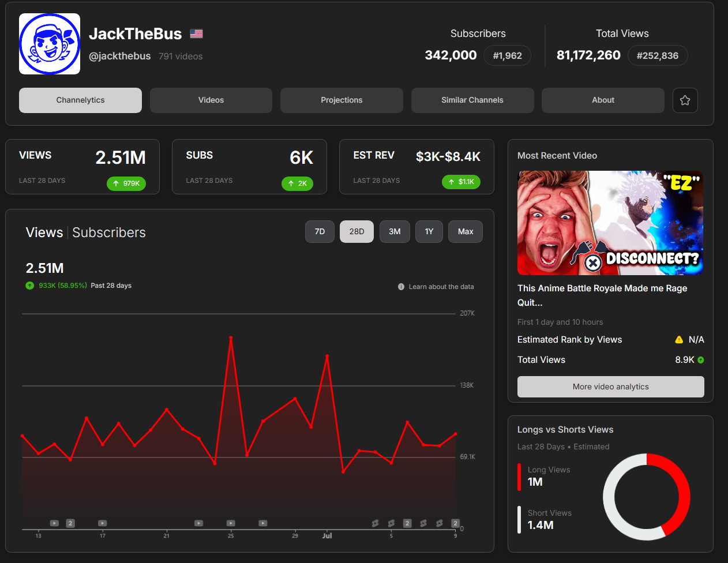Select the 1Y time range
728x563 pixels.
(x=429, y=232)
